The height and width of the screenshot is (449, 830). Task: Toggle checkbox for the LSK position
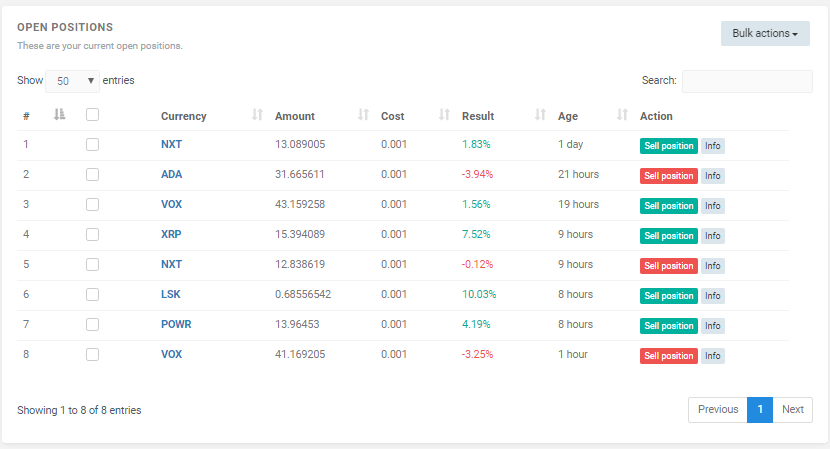click(x=92, y=294)
